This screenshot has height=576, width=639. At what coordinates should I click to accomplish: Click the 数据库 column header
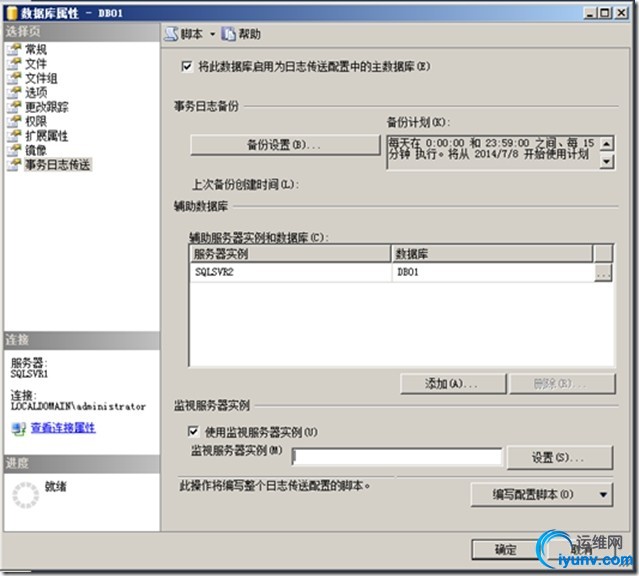click(492, 254)
